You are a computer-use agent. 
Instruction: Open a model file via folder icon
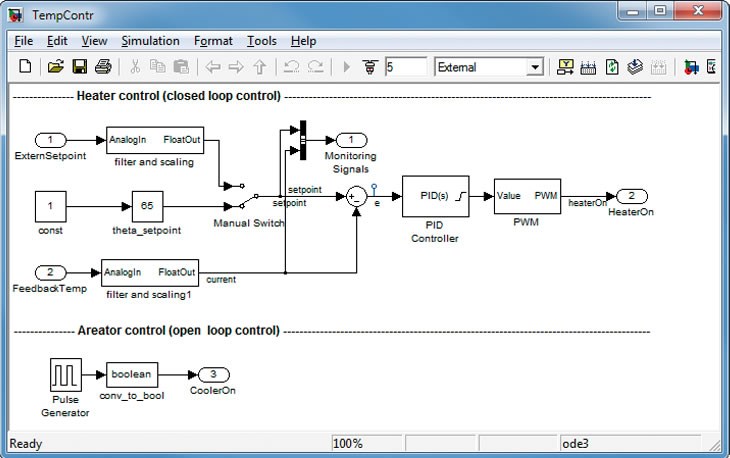[x=55, y=67]
